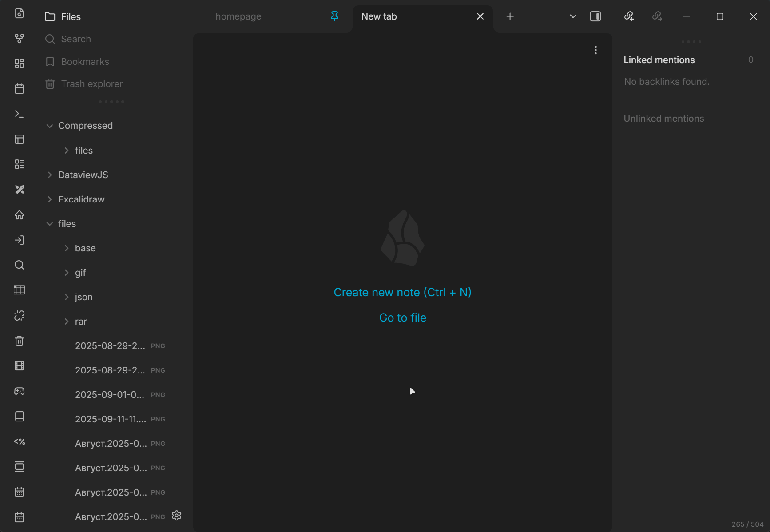This screenshot has width=770, height=532.
Task: Open the daily note calendar ribbon icon
Action: tap(19, 89)
